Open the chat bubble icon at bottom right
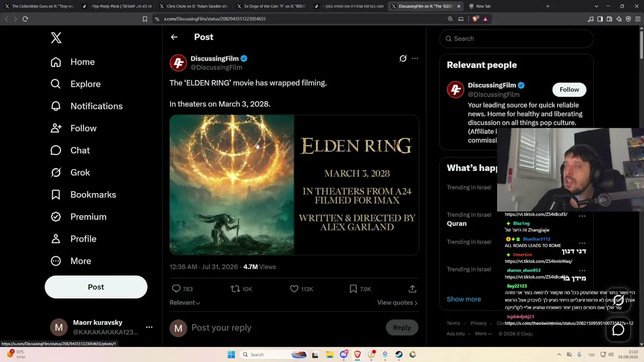This screenshot has width=644, height=362. 618,330
